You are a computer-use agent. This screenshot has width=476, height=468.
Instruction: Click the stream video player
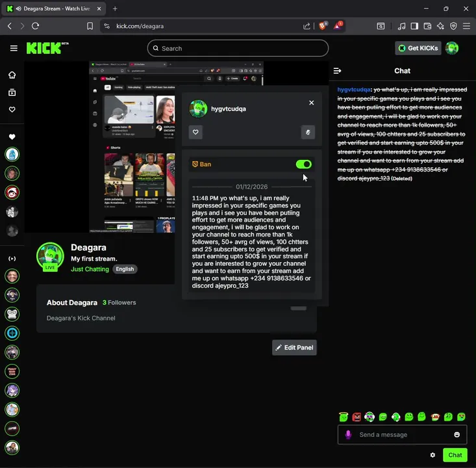pos(99,147)
